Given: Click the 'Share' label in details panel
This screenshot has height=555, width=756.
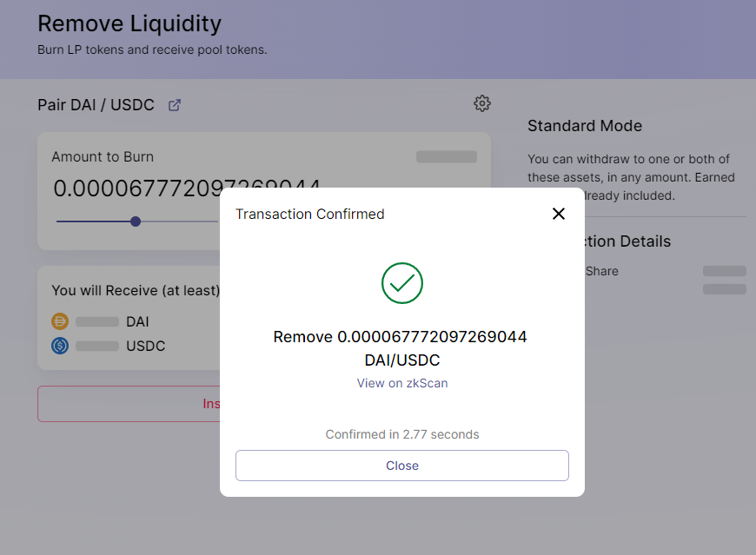Looking at the screenshot, I should (x=601, y=271).
